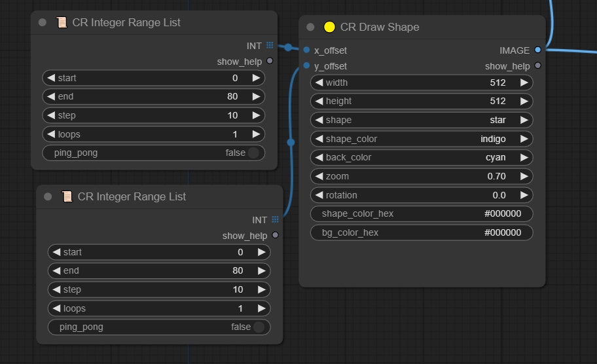Open the shape dropdown showing star

[421, 120]
